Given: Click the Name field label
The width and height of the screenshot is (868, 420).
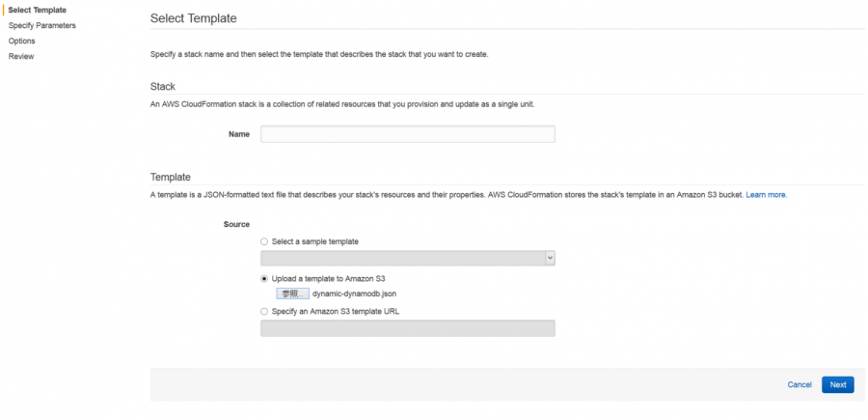Looking at the screenshot, I should [x=239, y=134].
